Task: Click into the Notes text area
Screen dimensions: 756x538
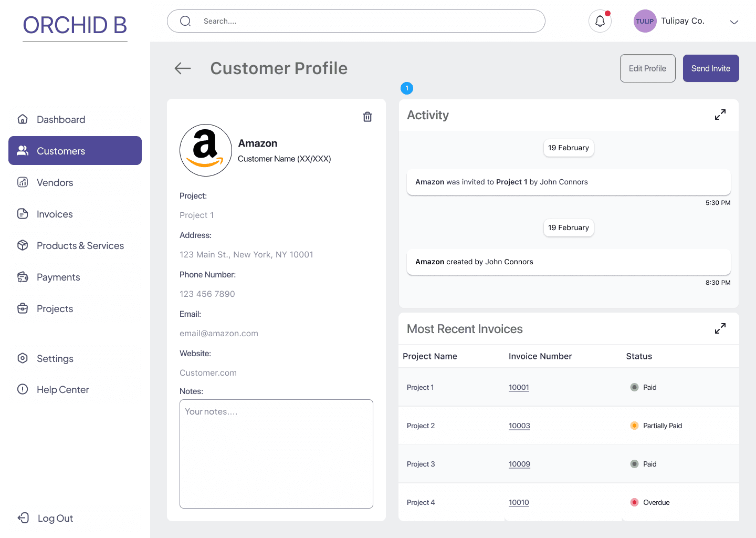Action: pyautogui.click(x=276, y=454)
